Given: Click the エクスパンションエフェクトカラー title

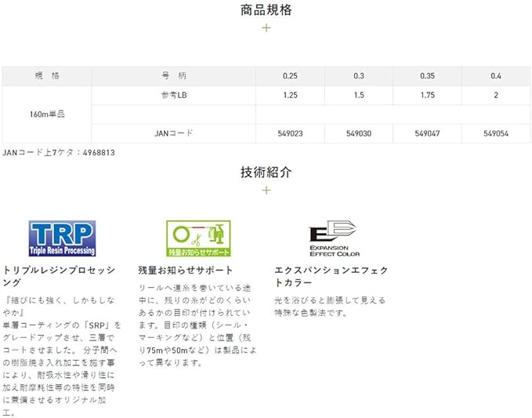Looking at the screenshot, I should (331, 276).
